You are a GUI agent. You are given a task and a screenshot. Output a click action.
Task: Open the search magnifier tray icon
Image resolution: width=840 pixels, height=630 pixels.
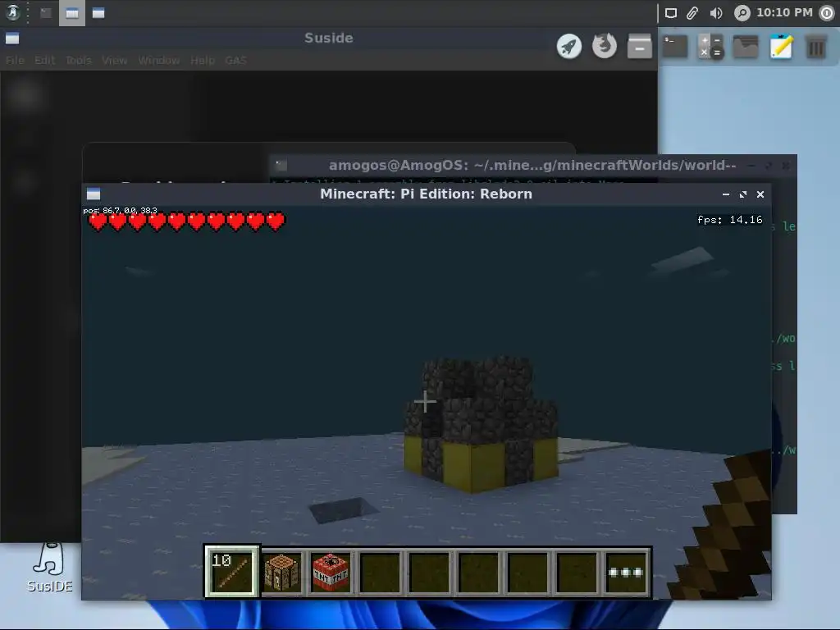pos(742,13)
